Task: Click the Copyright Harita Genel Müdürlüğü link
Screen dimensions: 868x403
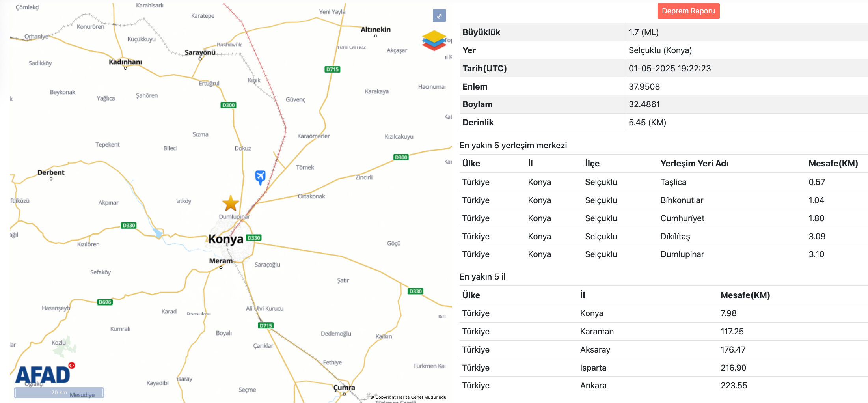Action: [410, 397]
